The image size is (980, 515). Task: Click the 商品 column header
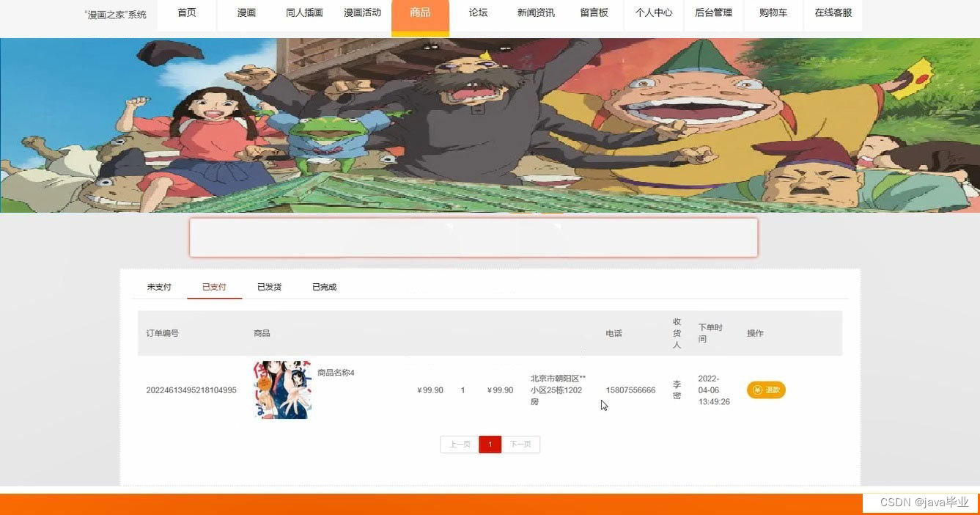pos(262,333)
